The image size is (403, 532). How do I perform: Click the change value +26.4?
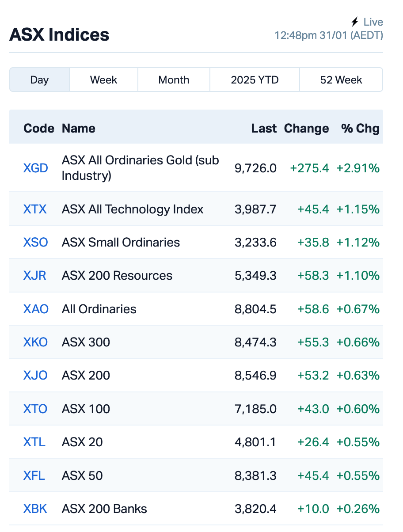coord(313,442)
